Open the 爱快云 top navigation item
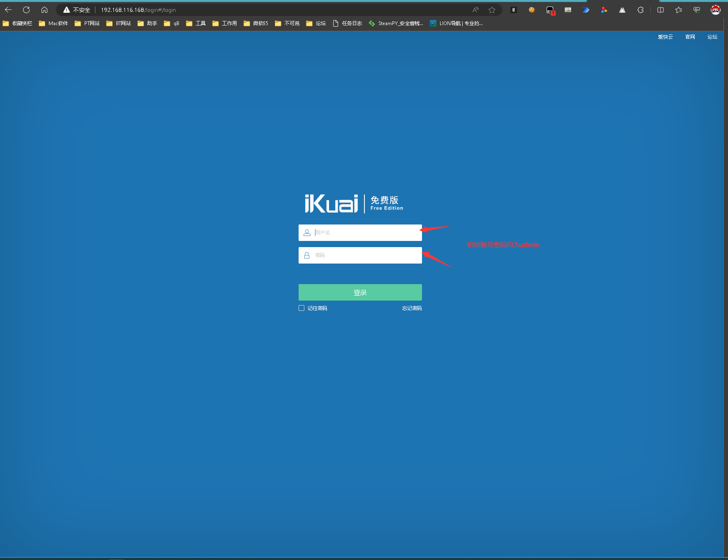The image size is (728, 560). point(665,37)
